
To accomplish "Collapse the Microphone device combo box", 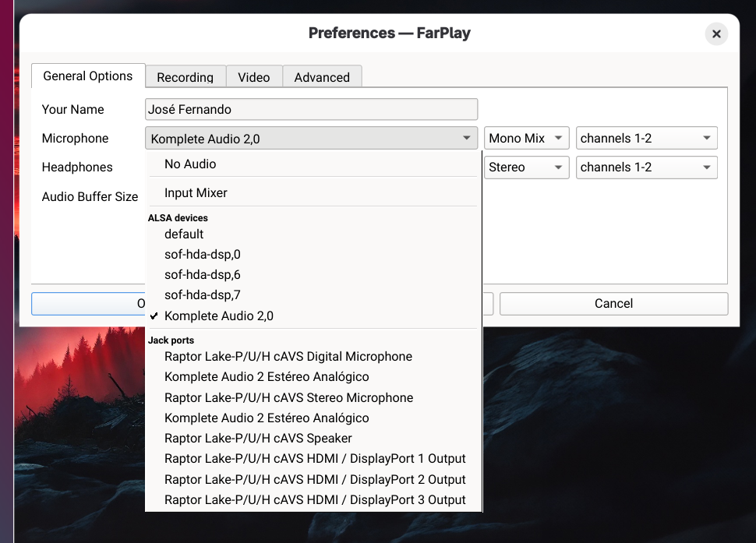I will coord(311,139).
